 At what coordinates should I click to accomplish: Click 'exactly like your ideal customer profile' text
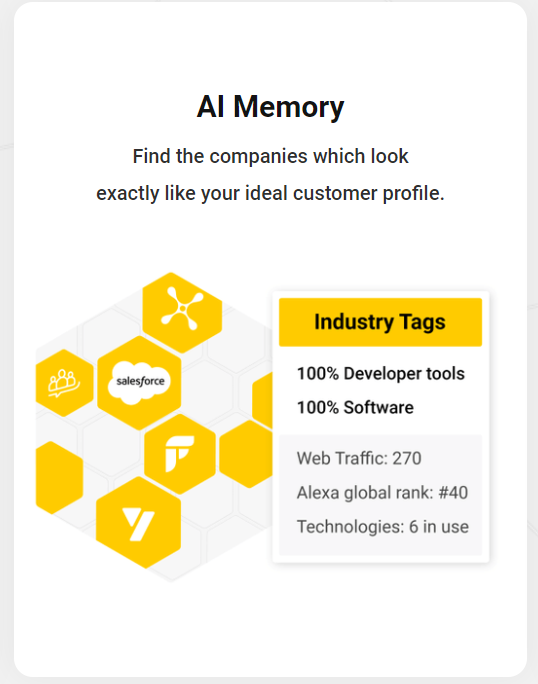(270, 193)
